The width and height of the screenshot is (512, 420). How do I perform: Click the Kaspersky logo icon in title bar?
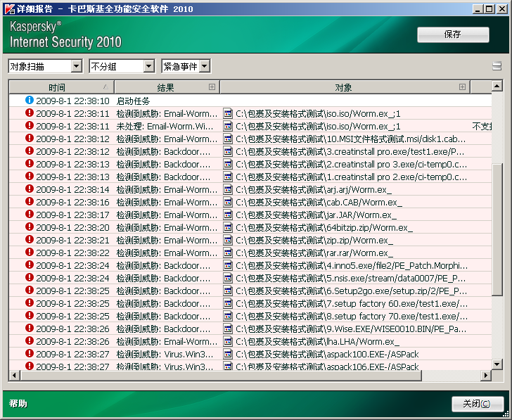pyautogui.click(x=9, y=9)
